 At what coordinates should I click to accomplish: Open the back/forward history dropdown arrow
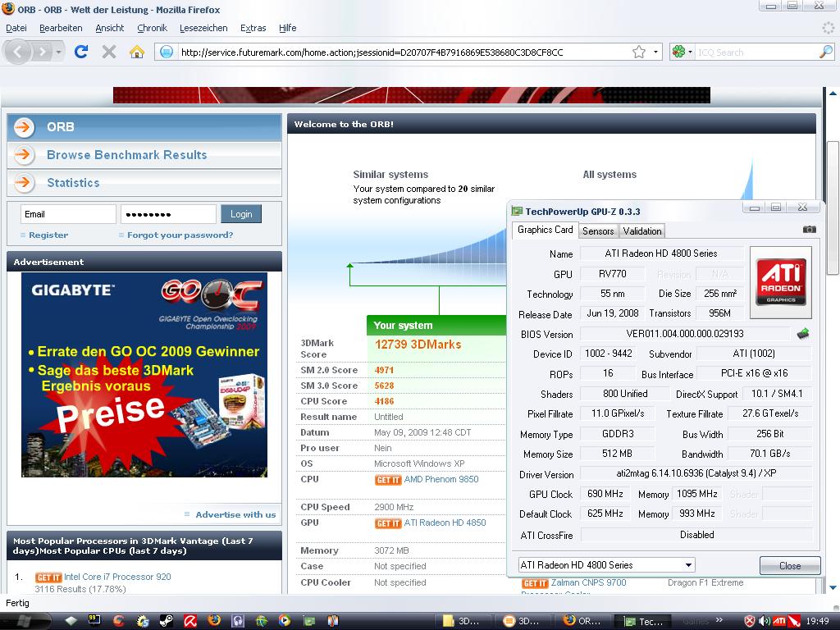(x=58, y=52)
